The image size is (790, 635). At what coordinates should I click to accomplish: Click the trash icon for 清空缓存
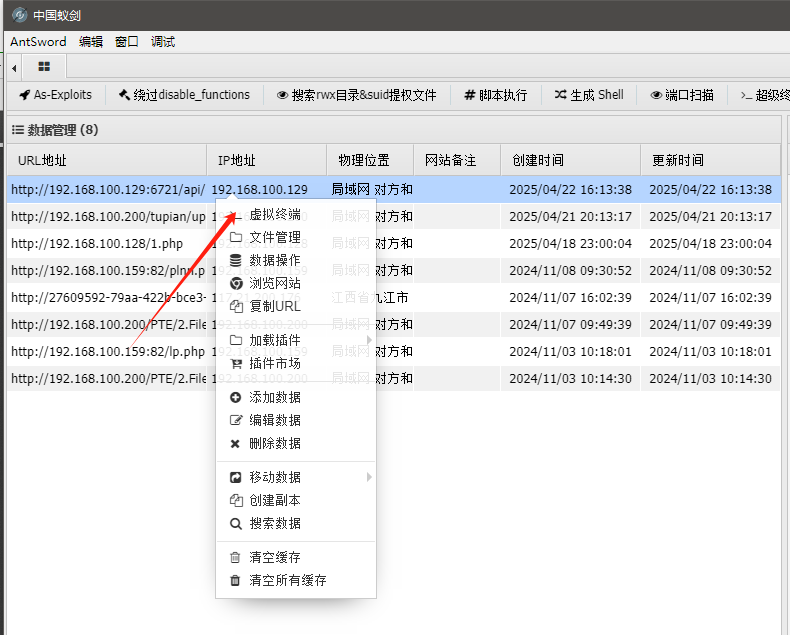click(x=235, y=557)
